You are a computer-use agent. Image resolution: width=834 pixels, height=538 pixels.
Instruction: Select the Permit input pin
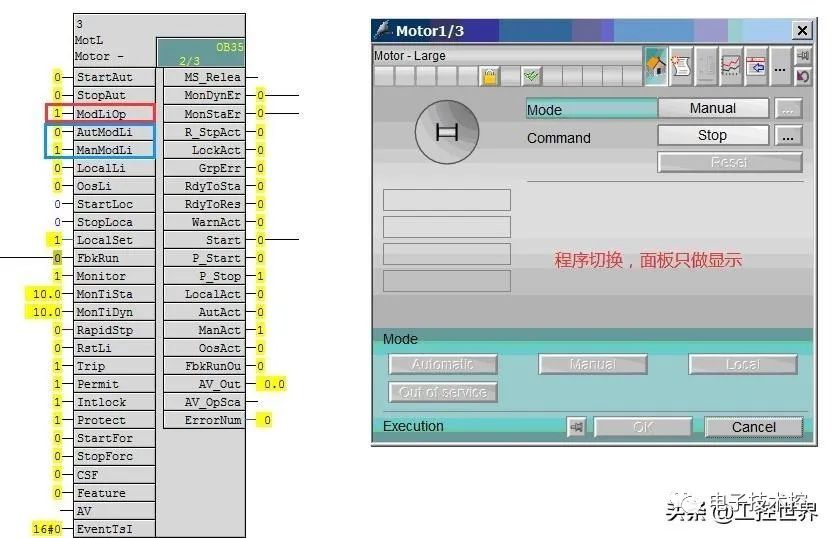[x=115, y=384]
